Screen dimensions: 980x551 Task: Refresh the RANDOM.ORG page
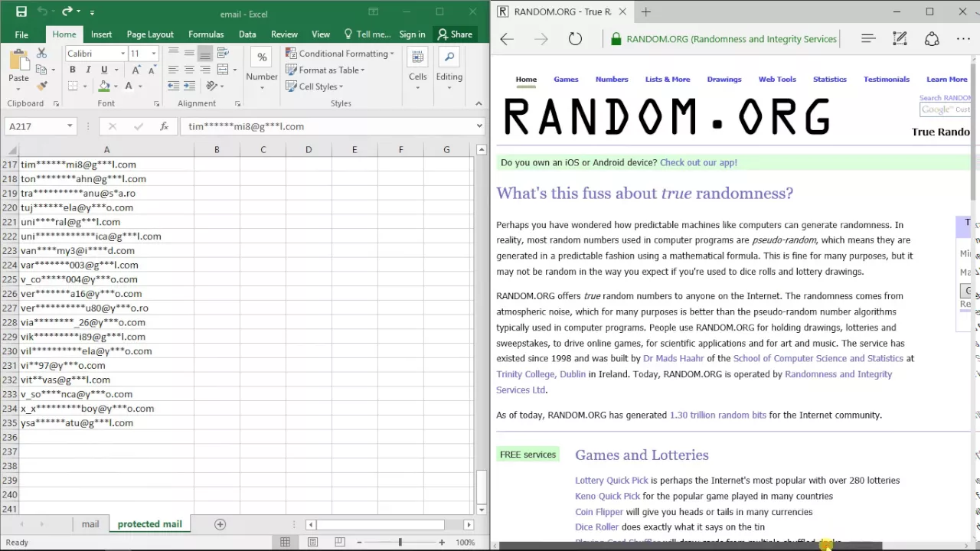[x=575, y=39]
